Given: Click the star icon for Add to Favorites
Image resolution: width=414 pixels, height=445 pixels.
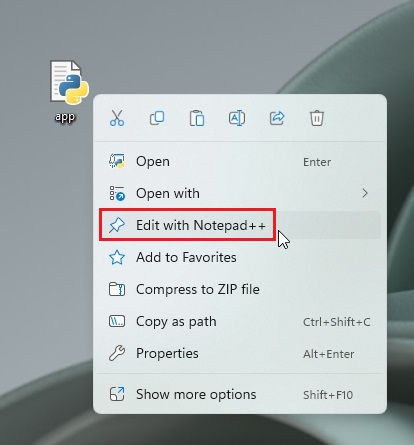Looking at the screenshot, I should click(x=117, y=257).
